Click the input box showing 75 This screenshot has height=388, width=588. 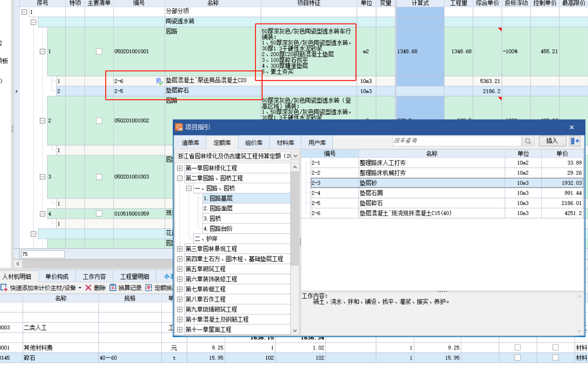[x=43, y=254]
